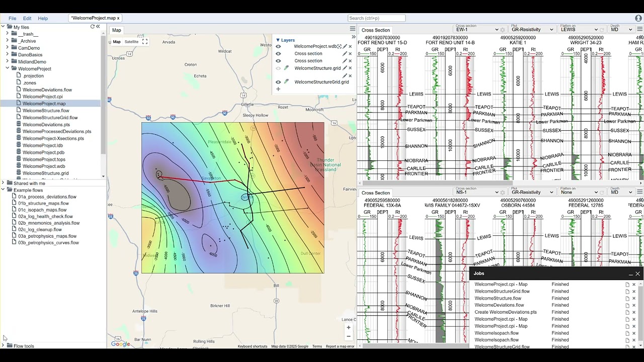Open the Flatten on LEWIS dropdown
Viewport: 644px width, 362px height.
579,30
